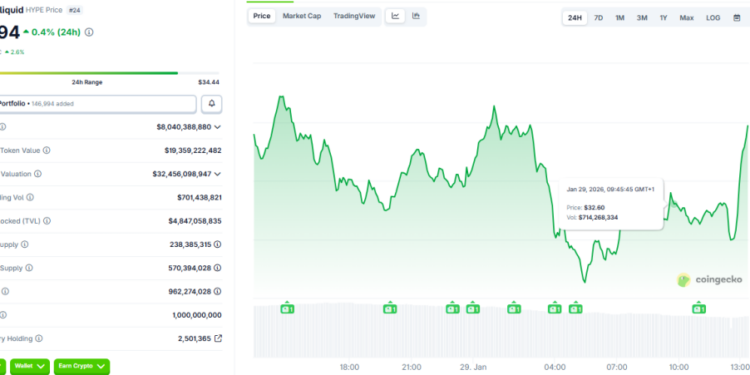Set chart range to 1Y

point(663,18)
